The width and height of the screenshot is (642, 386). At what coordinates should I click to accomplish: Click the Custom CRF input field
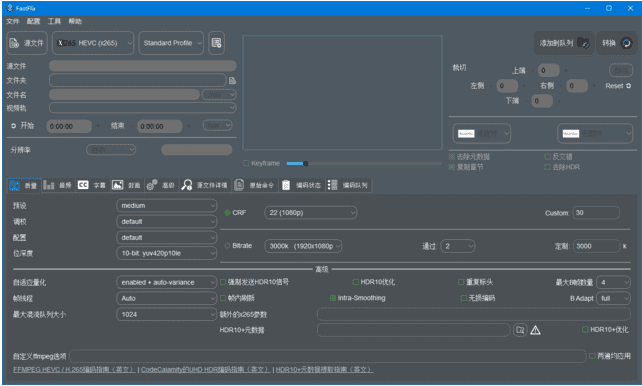596,213
